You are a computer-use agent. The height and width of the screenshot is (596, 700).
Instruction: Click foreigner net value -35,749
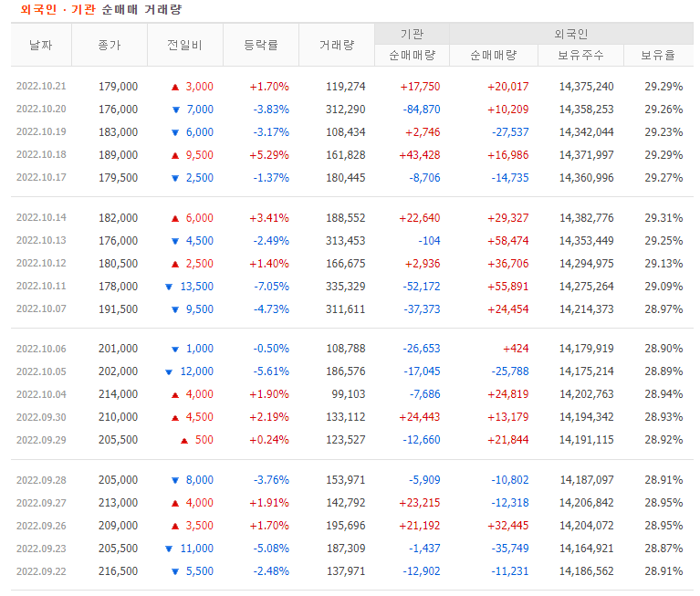click(510, 549)
